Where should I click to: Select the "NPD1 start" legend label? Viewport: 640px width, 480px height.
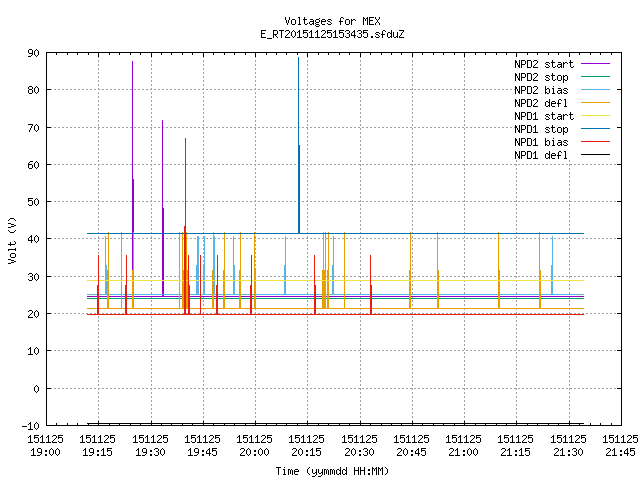pyautogui.click(x=544, y=116)
